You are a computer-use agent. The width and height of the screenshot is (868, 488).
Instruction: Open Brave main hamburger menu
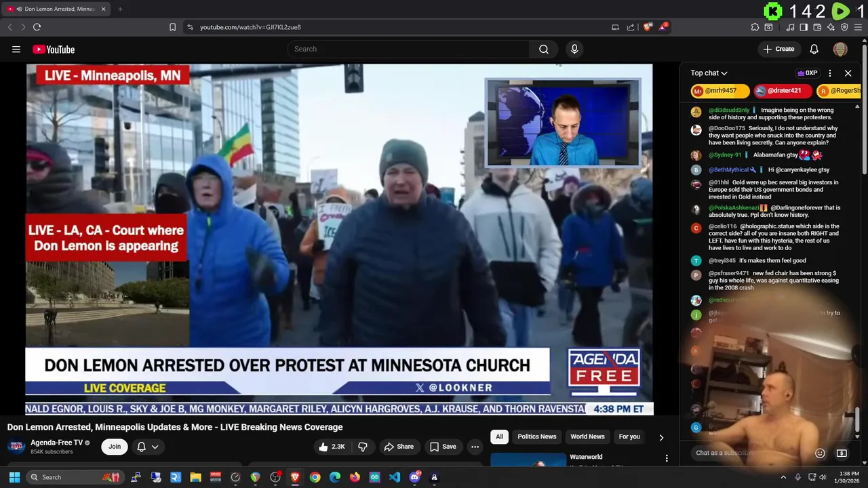coord(858,27)
